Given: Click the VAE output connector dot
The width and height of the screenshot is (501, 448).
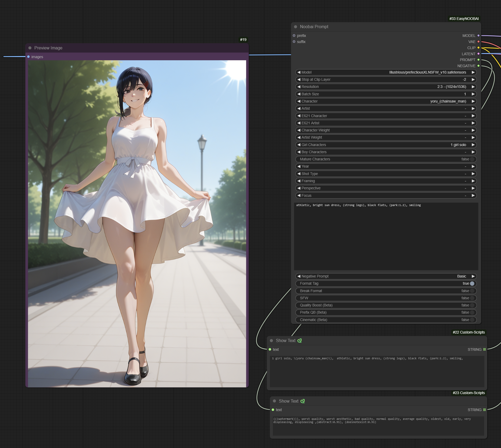Looking at the screenshot, I should pyautogui.click(x=478, y=42).
